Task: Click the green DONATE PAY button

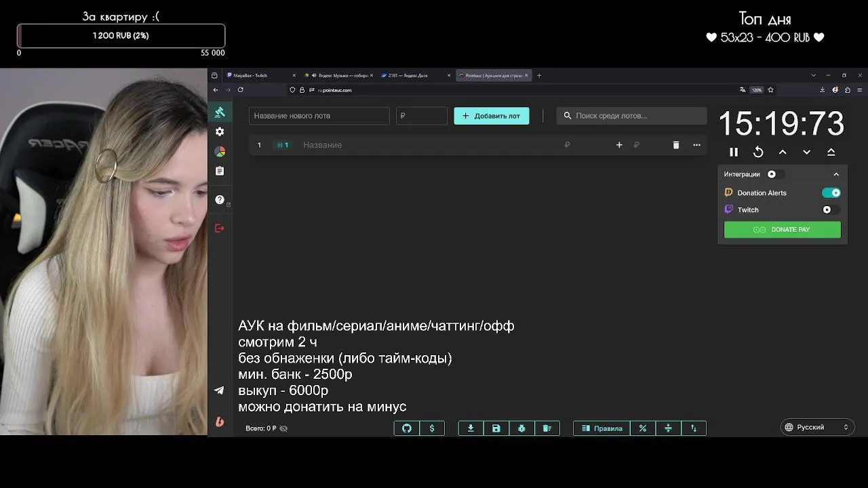Action: [783, 230]
